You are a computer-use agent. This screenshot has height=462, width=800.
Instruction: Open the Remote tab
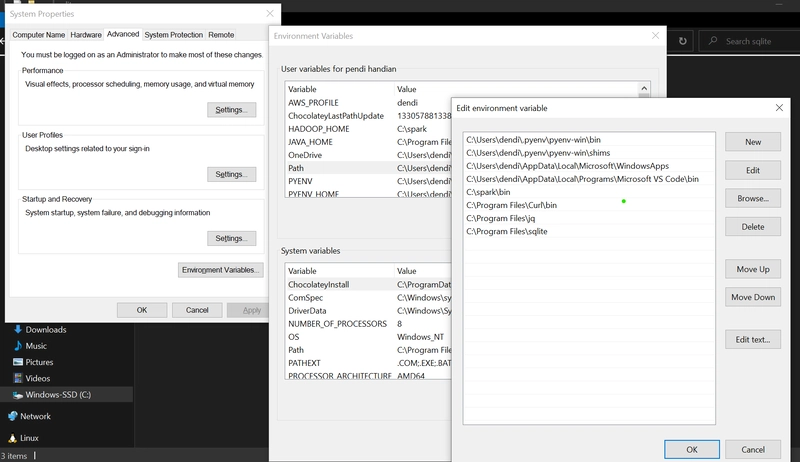(x=221, y=35)
